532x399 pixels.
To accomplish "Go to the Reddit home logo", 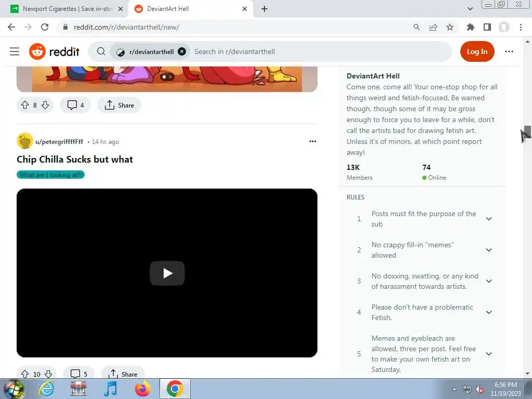I will click(x=54, y=51).
